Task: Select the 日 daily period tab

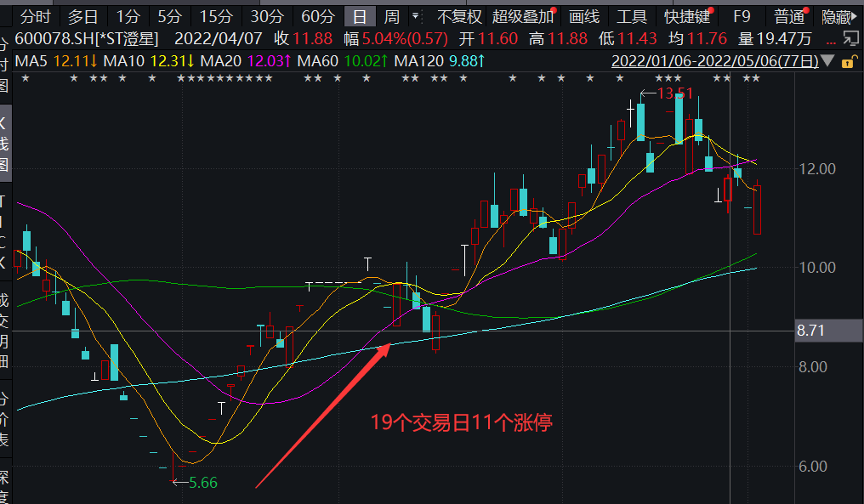Action: click(x=360, y=16)
